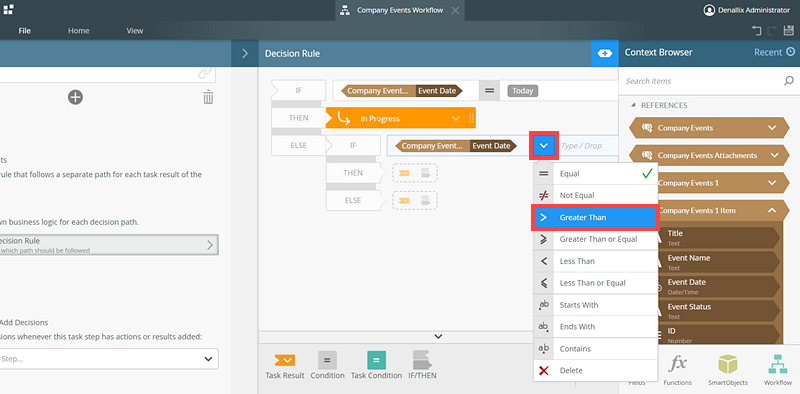Choose Greater Than operator
800x394 pixels.
[x=595, y=217]
